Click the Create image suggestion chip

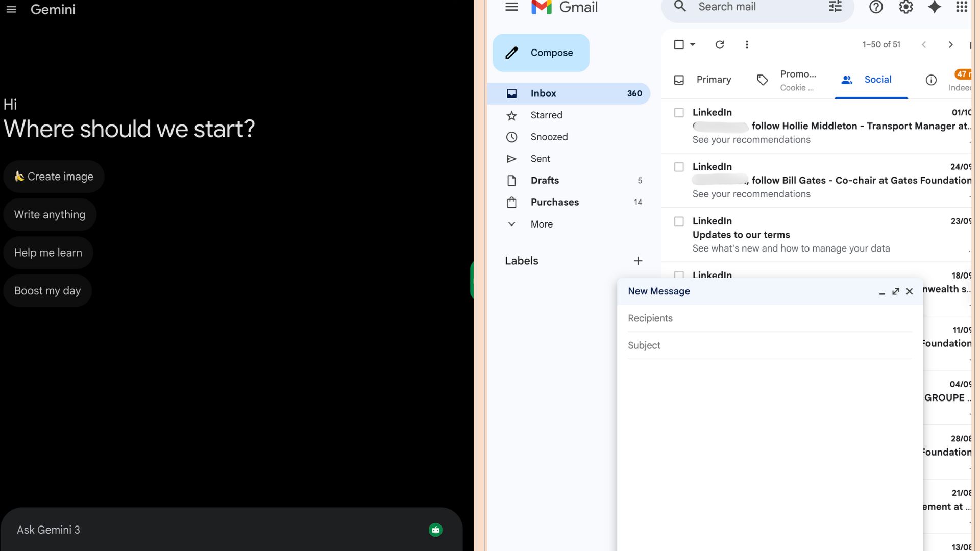point(54,177)
